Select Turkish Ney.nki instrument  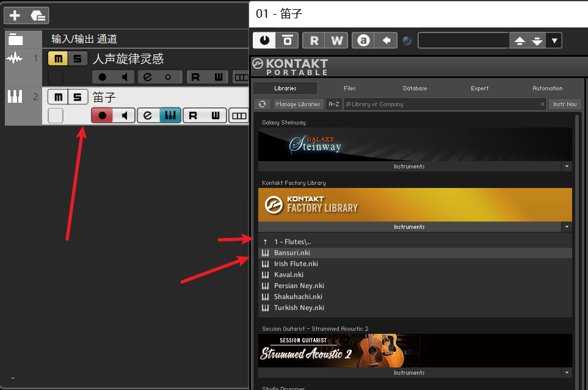point(415,308)
